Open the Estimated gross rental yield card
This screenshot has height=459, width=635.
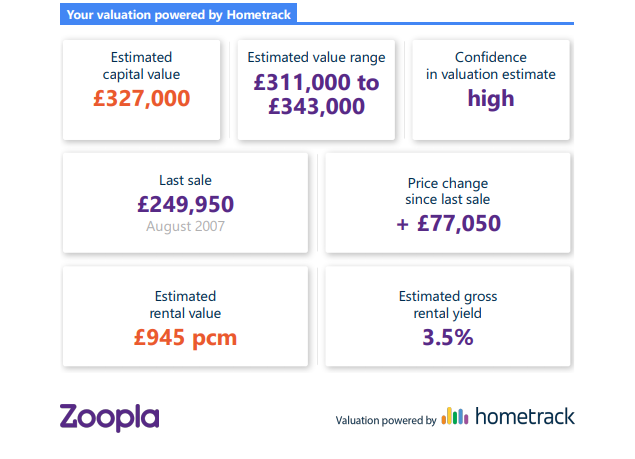[448, 316]
